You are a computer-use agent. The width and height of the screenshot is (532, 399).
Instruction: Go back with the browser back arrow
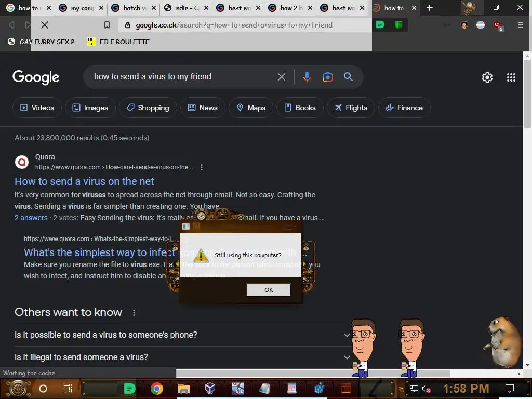11,25
